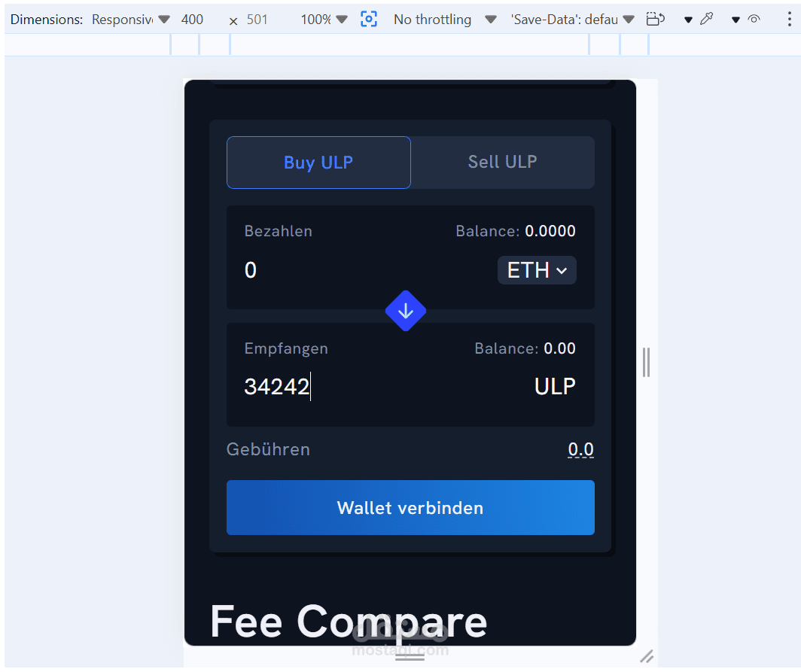Click the eyedropper icon in toolbar
This screenshot has height=672, width=801.
706,20
